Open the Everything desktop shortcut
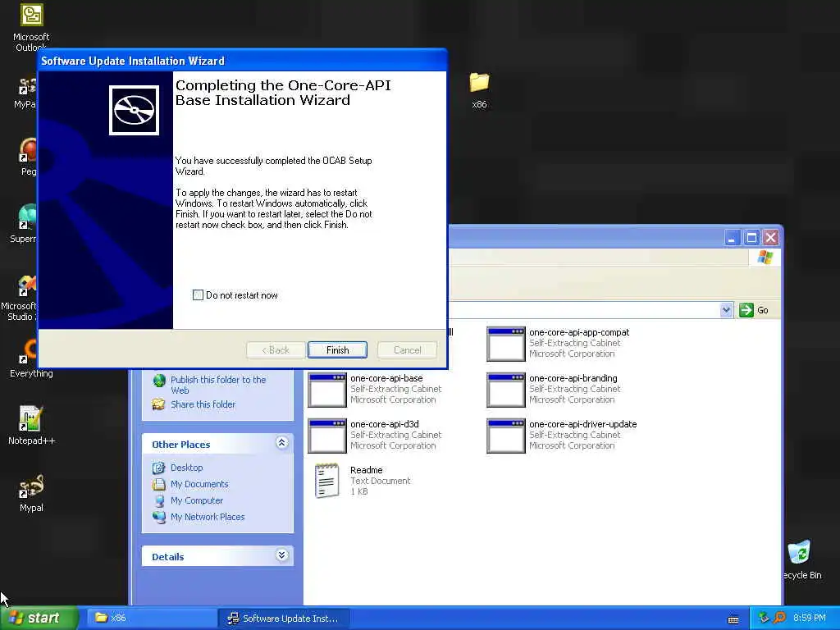 coord(30,351)
